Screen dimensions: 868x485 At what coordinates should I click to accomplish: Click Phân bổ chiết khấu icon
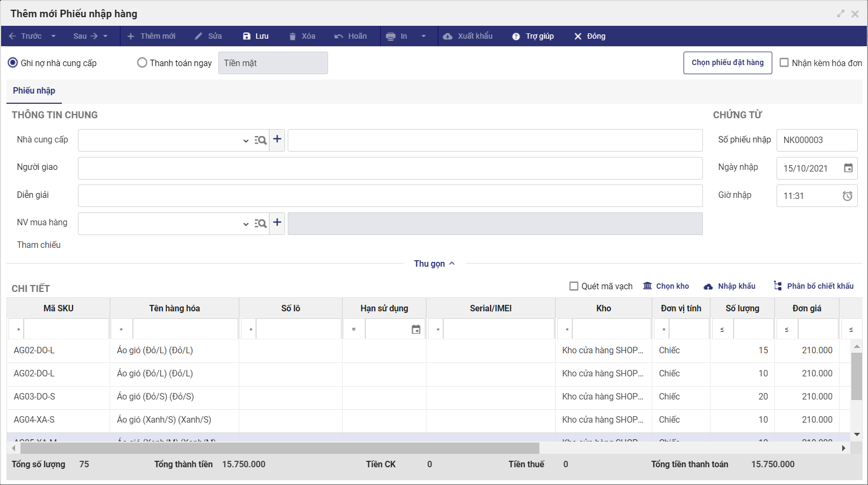coord(778,286)
